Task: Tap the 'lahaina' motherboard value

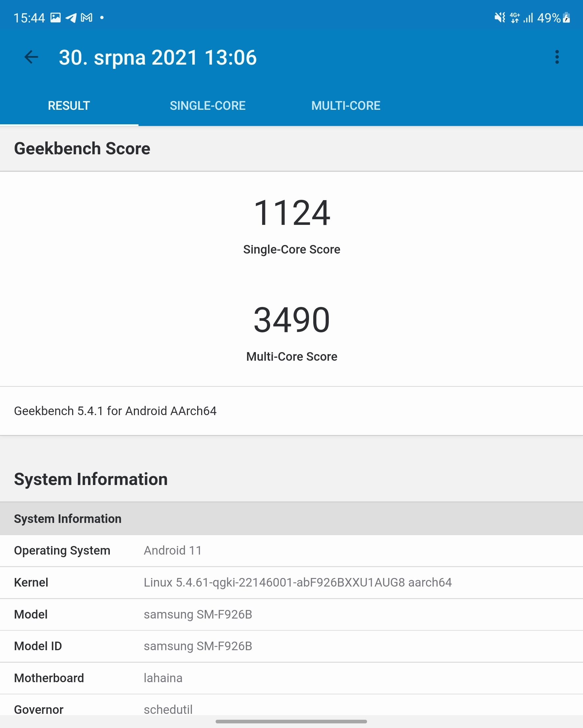Action: point(163,678)
